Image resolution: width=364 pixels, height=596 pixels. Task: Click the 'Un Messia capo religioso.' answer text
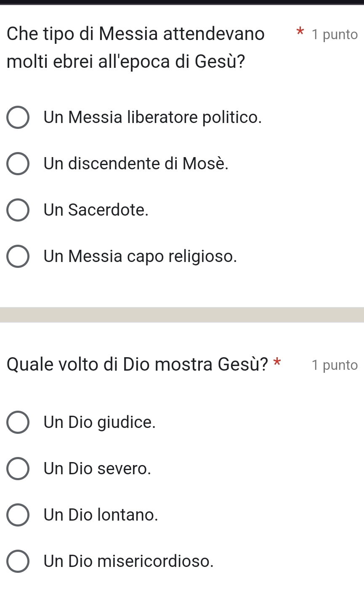tap(140, 256)
